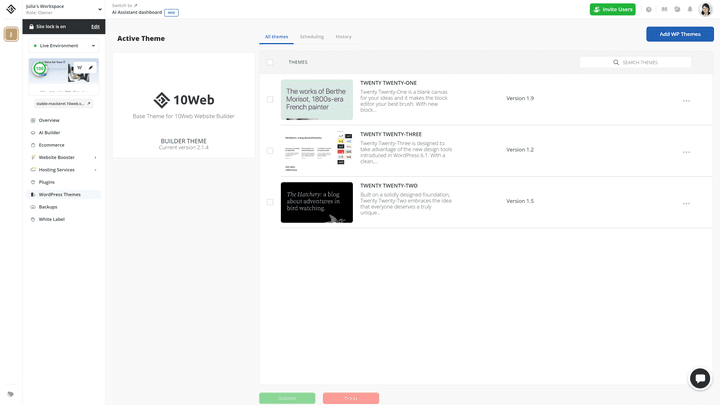Expand the Website Booster submenu arrow
The width and height of the screenshot is (720, 405).
coord(96,158)
